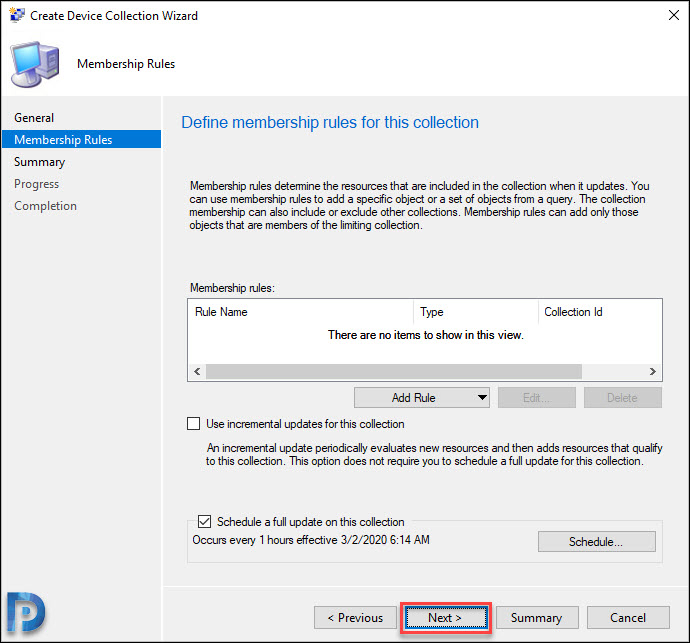Viewport: 690px width, 643px height.
Task: Click 'Occurs every 1 hours effective' text
Action: [311, 540]
